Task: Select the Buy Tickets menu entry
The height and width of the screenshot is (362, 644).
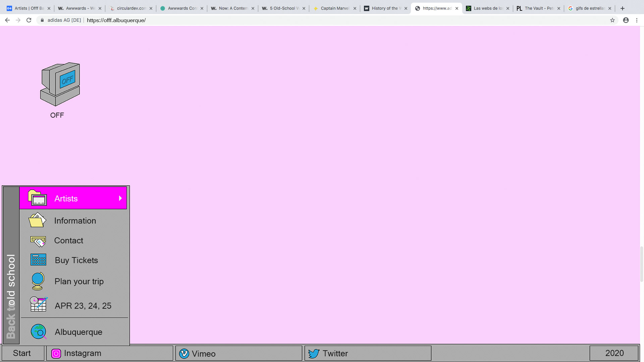Action: click(x=76, y=260)
